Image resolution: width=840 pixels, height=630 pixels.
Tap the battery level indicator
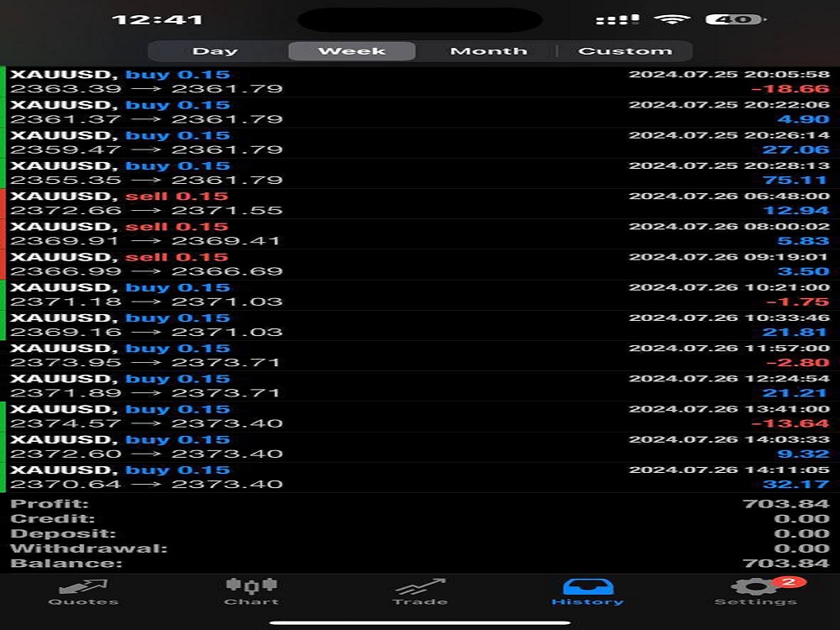(x=736, y=20)
